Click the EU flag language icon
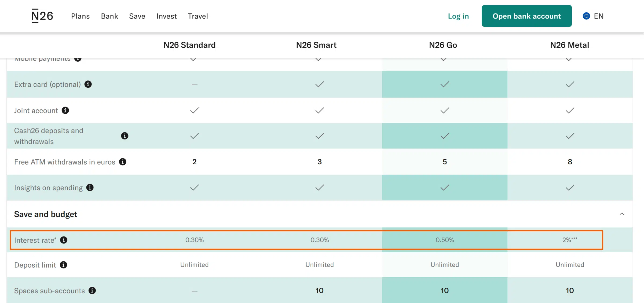Screen dimensions: 644x303 point(586,16)
